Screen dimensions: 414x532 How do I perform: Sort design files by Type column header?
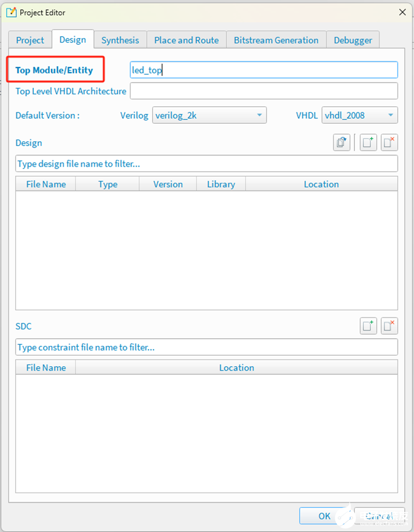(x=107, y=184)
